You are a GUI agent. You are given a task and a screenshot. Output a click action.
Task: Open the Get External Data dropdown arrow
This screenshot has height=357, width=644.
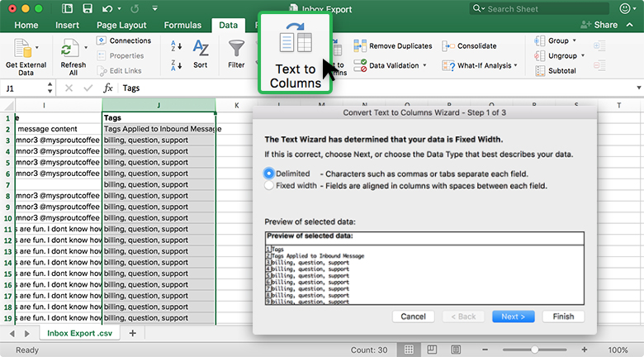(x=37, y=48)
